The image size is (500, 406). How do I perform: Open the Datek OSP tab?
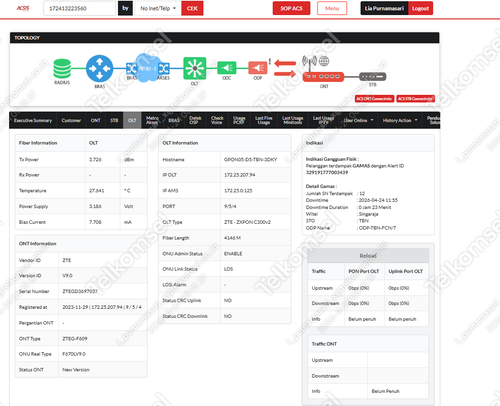coord(195,120)
